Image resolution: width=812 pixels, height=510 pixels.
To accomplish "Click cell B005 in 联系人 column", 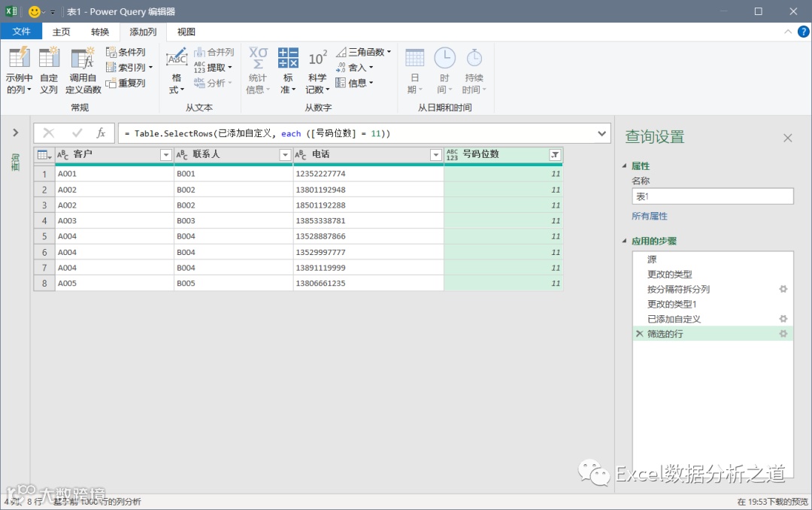I will [x=234, y=283].
